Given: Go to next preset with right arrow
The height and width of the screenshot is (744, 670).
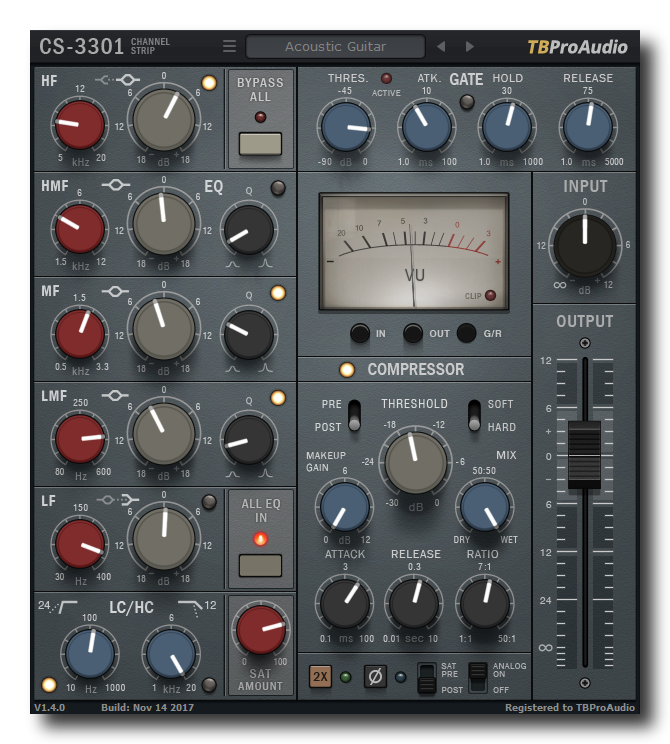Looking at the screenshot, I should [x=469, y=46].
